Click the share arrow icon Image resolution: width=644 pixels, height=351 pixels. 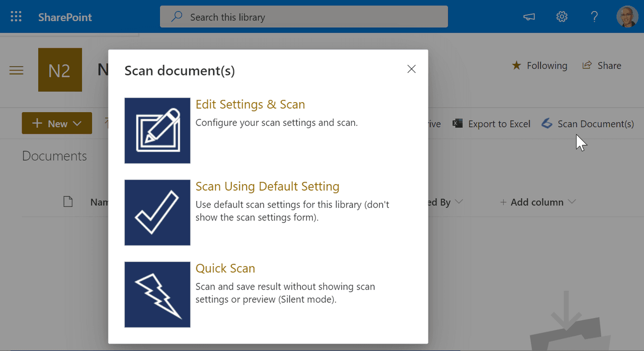click(x=587, y=65)
